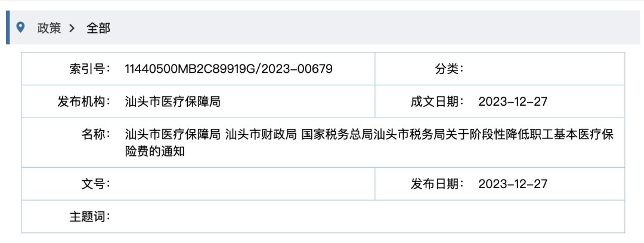Click the 发布日期 field label

(438, 183)
